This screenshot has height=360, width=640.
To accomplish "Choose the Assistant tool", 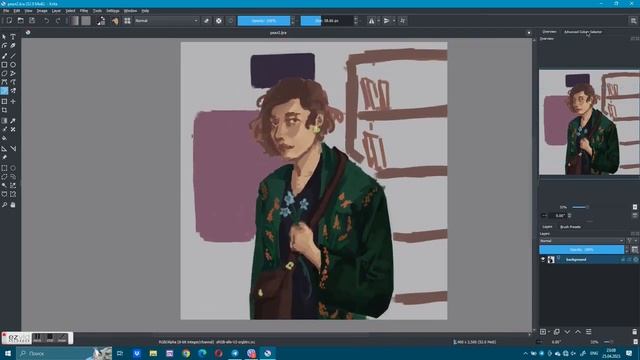I will point(4,149).
